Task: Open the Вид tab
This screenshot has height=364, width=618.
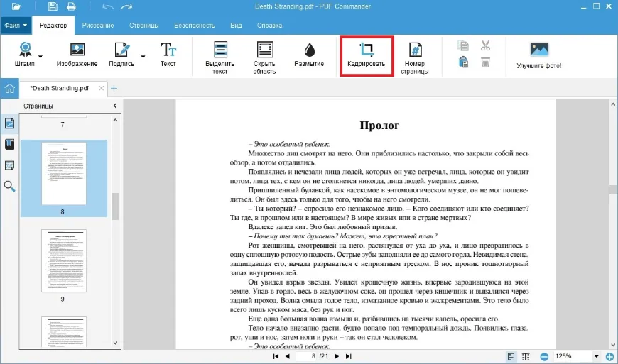Action: click(x=236, y=25)
